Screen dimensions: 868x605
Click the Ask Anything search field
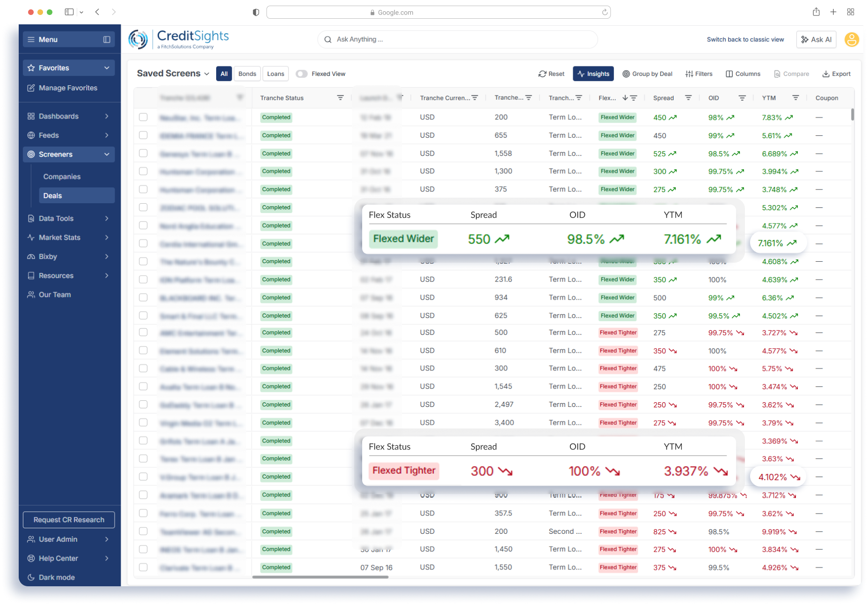[457, 40]
